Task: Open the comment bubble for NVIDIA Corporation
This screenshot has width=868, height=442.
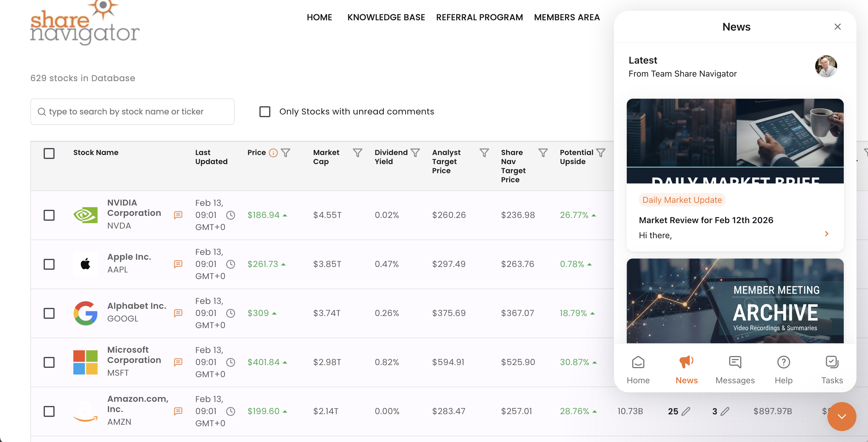Action: point(178,215)
